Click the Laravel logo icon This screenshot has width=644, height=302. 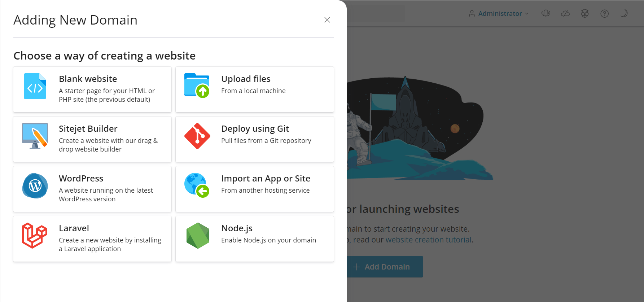[x=35, y=236]
